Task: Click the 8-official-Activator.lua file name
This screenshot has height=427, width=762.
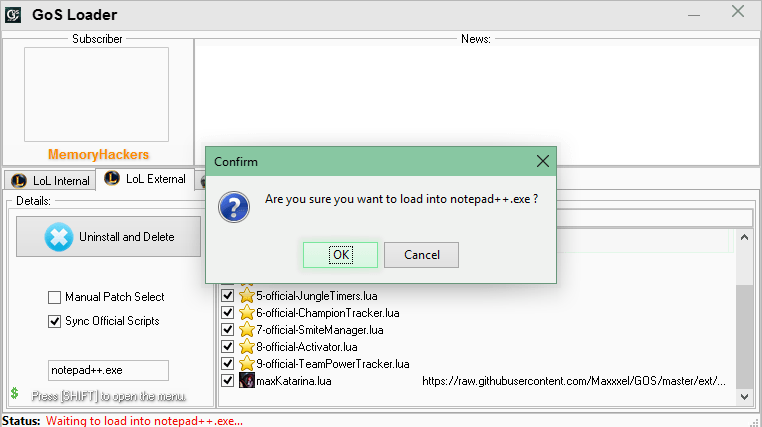Action: coord(307,347)
